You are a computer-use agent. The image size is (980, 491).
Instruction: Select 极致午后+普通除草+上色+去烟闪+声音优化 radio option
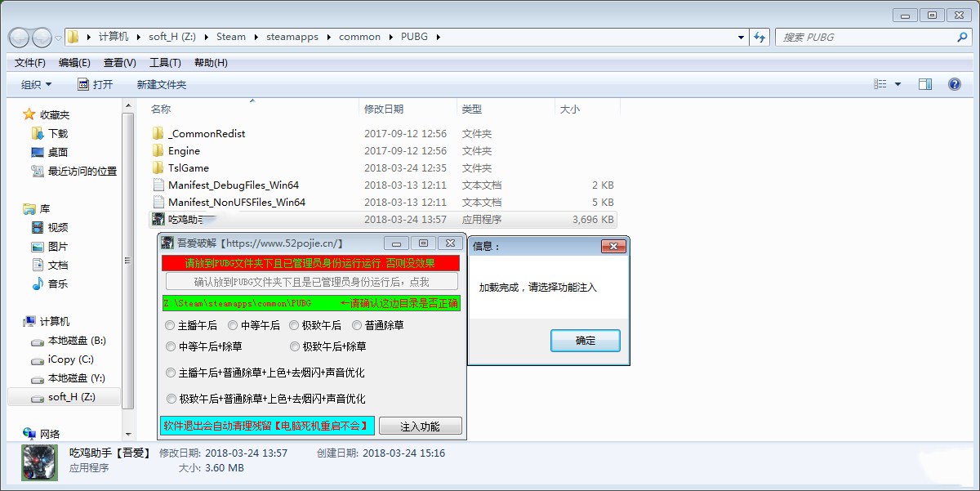[265, 399]
